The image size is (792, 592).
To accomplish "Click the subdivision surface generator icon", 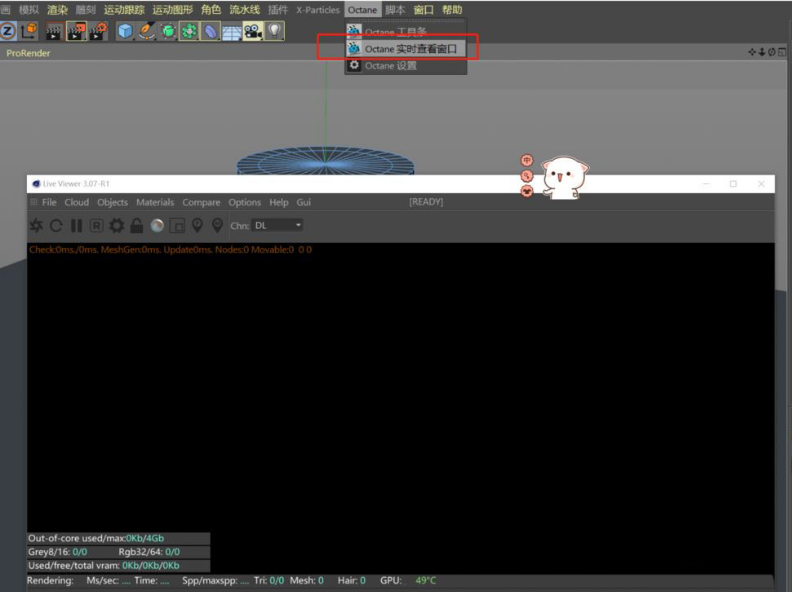I will pos(168,31).
